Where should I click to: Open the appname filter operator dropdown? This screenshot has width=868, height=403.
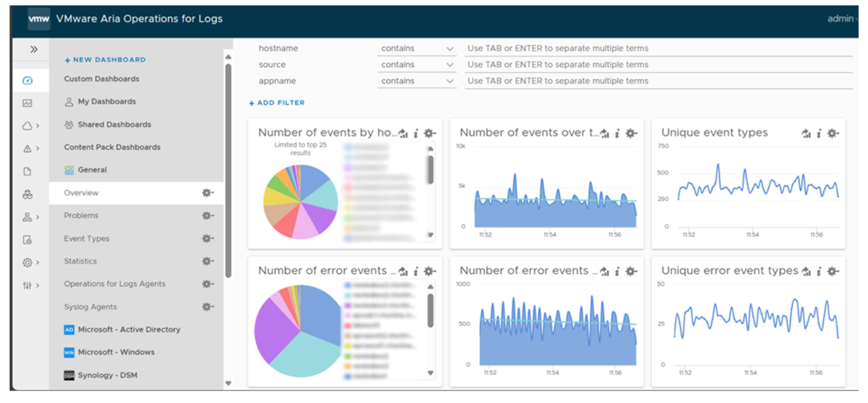(x=417, y=81)
